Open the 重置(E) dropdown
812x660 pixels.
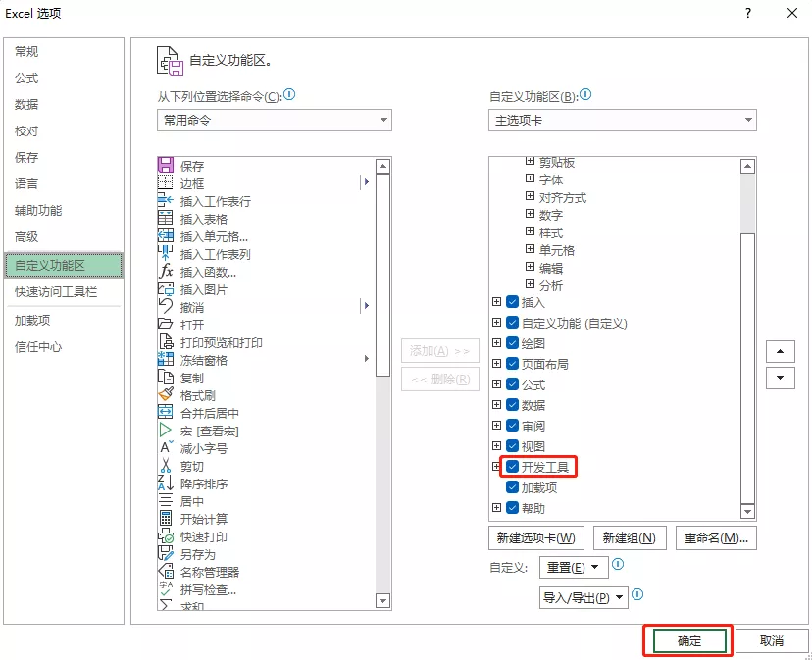(x=574, y=567)
